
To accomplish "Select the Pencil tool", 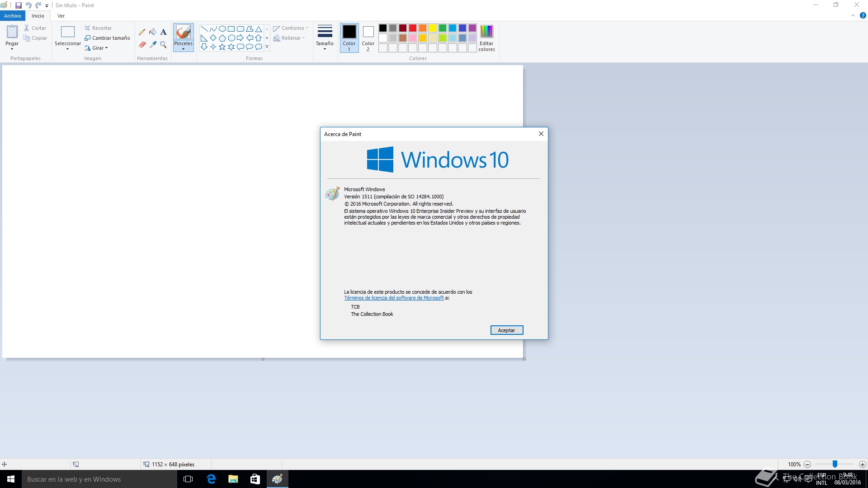I will point(142,32).
